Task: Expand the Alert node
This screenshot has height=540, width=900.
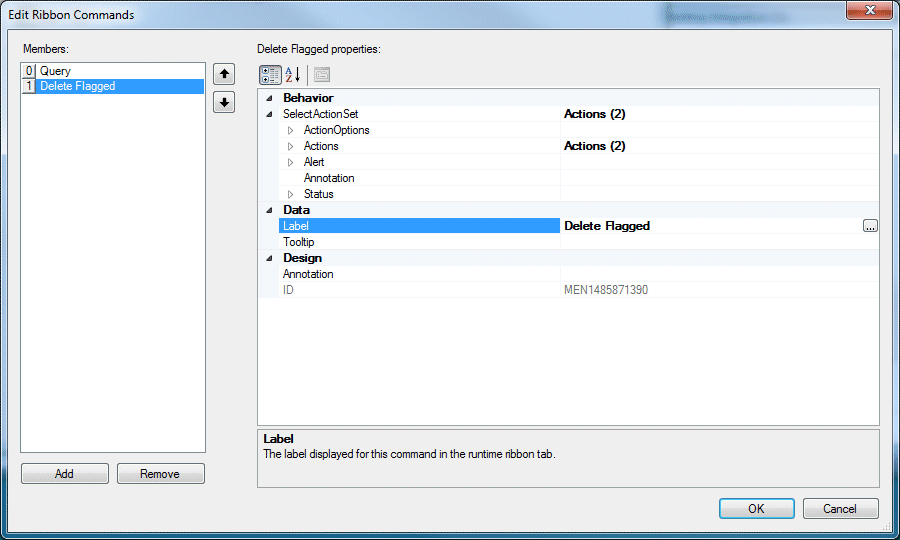Action: 290,162
